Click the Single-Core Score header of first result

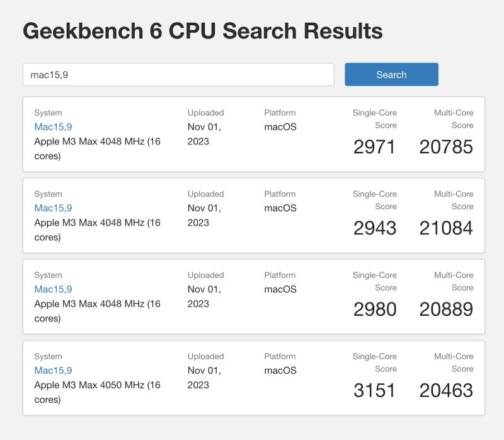[x=375, y=119]
